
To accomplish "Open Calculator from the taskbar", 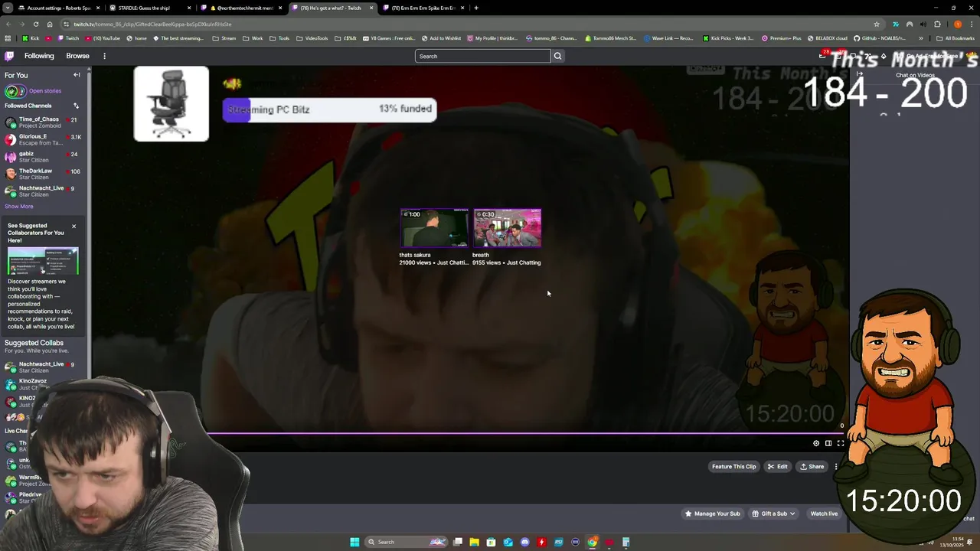I will [626, 542].
